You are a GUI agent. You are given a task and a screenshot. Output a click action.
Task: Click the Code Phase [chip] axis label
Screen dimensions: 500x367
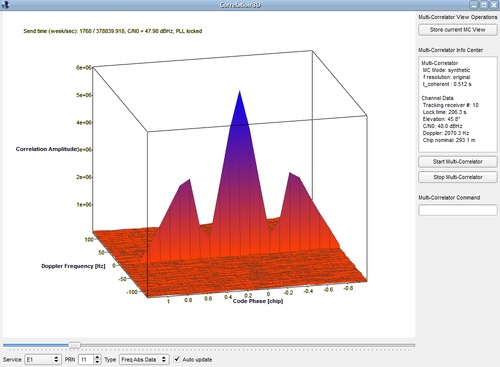(x=258, y=301)
